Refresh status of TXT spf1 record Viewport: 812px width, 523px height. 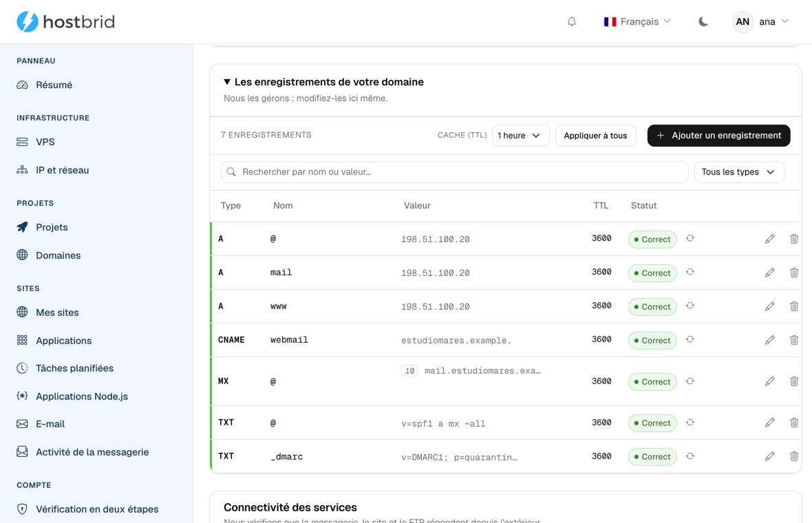pyautogui.click(x=690, y=423)
